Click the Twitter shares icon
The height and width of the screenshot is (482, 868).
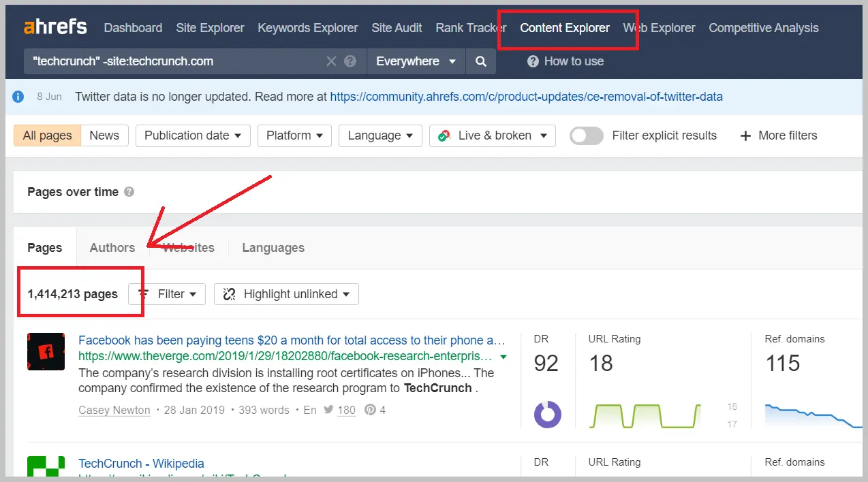(x=328, y=410)
